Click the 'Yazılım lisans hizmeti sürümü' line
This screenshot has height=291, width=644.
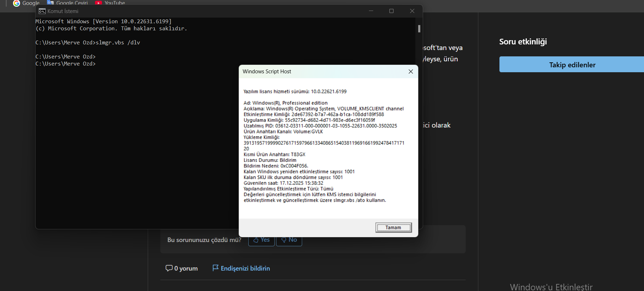pos(295,92)
